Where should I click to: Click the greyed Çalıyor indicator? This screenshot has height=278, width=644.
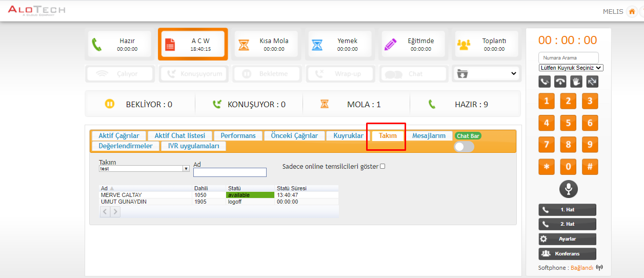[120, 74]
